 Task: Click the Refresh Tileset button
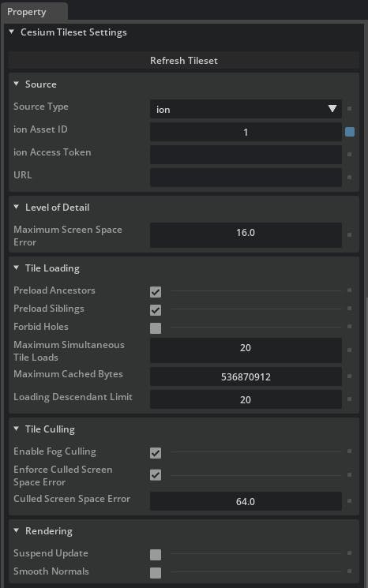183,60
